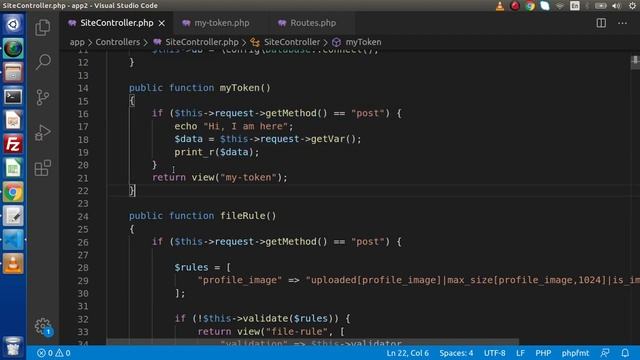Change Spaces: 4 indentation setting

tap(456, 353)
